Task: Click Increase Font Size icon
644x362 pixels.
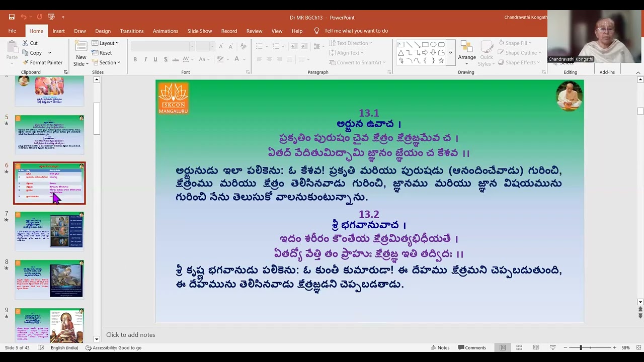Action: (x=221, y=46)
